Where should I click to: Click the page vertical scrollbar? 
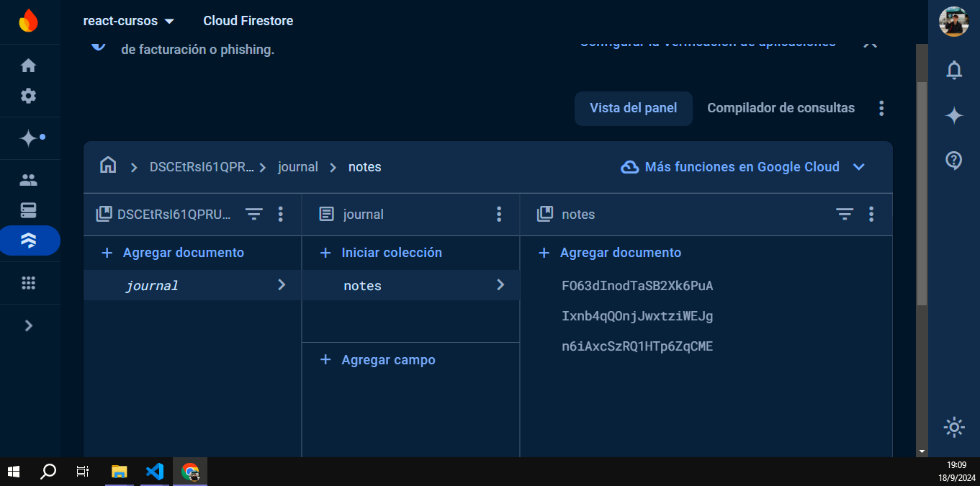(x=922, y=193)
